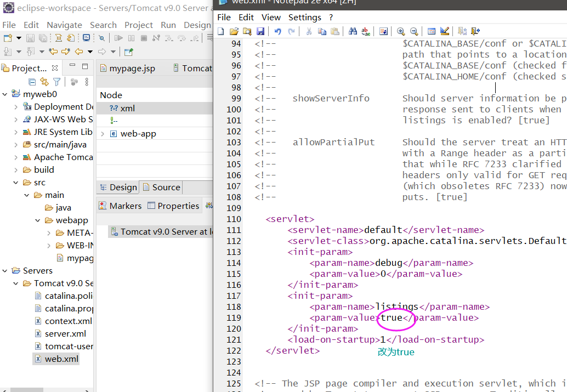
Task: Toggle Link with Editor in Project Explorer
Action: pyautogui.click(x=44, y=82)
